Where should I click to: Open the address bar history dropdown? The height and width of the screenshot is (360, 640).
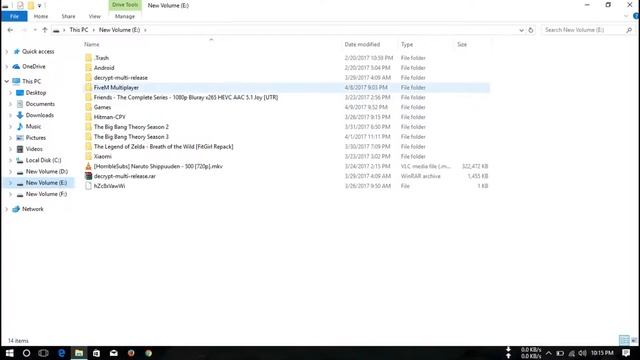[x=521, y=30]
